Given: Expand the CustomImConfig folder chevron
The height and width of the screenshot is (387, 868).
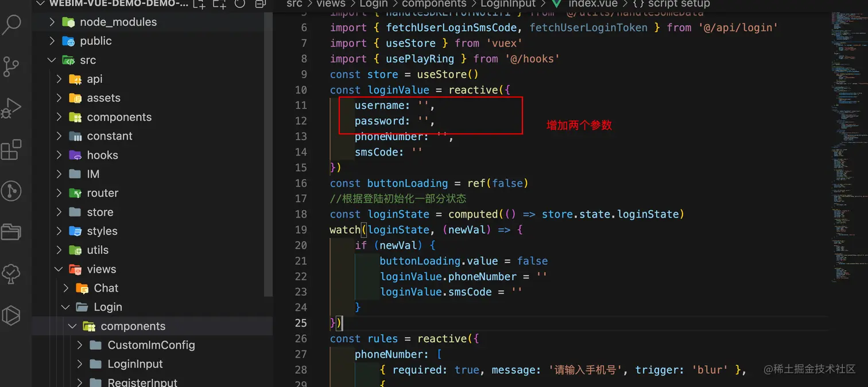Looking at the screenshot, I should pyautogui.click(x=79, y=345).
